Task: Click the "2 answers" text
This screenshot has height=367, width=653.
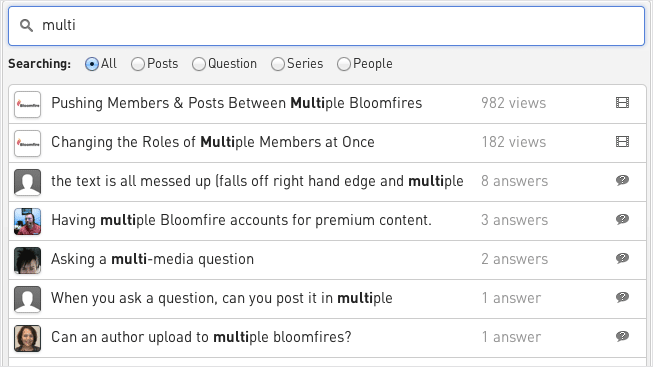Action: 515,259
